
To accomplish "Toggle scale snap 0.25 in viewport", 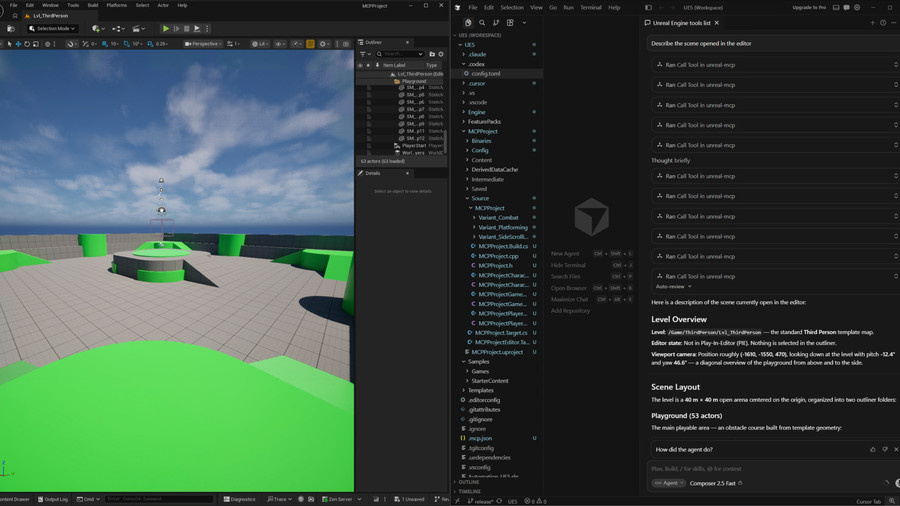I will coord(157,44).
